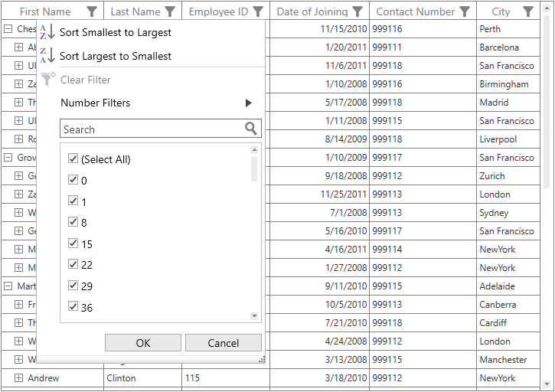555x392 pixels.
Task: Collapse the Grov group row
Action: (x=8, y=157)
